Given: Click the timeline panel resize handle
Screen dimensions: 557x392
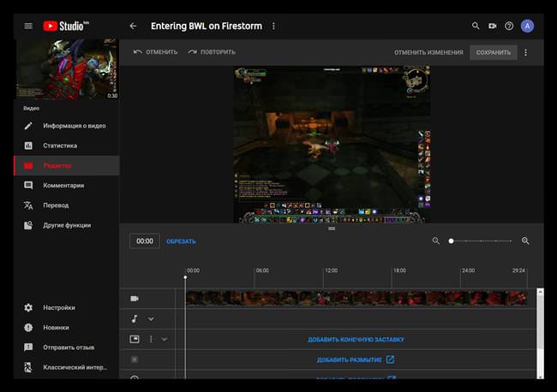Looking at the screenshot, I should [332, 229].
